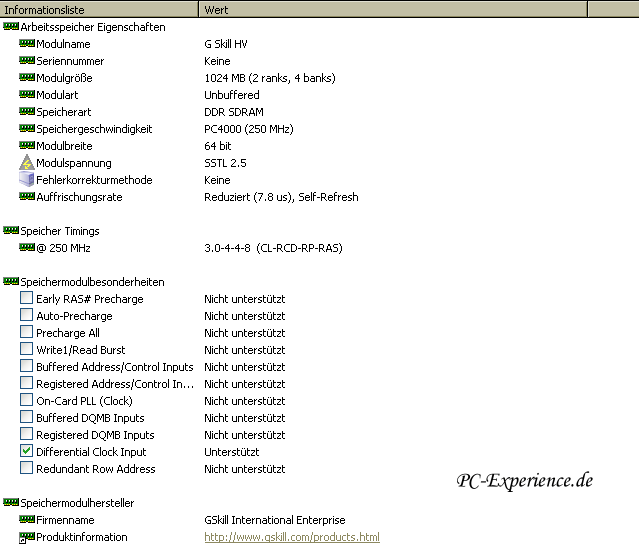This screenshot has height=555, width=639.
Task: Click the value Unterstützt for Differential Clock Input
Action: pos(231,452)
